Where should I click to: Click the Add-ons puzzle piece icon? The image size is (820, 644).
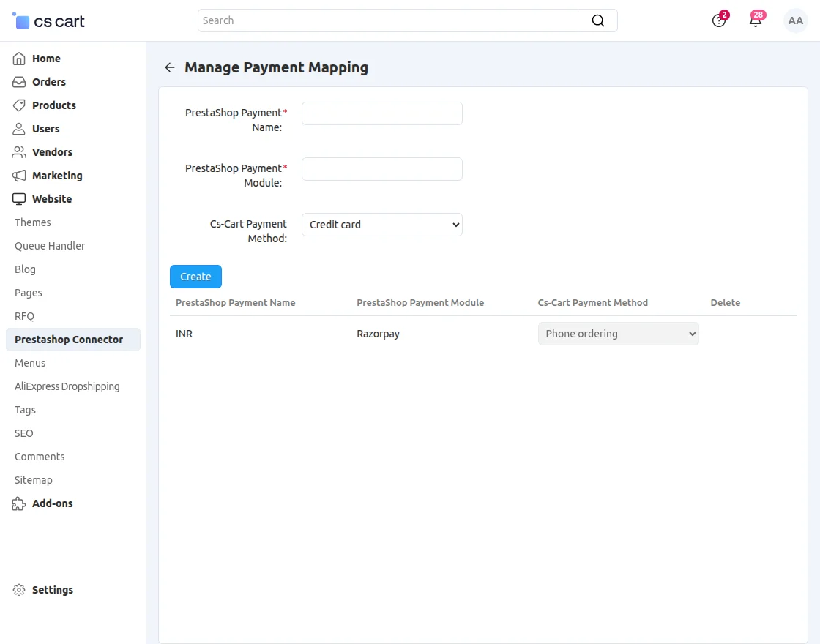click(20, 503)
